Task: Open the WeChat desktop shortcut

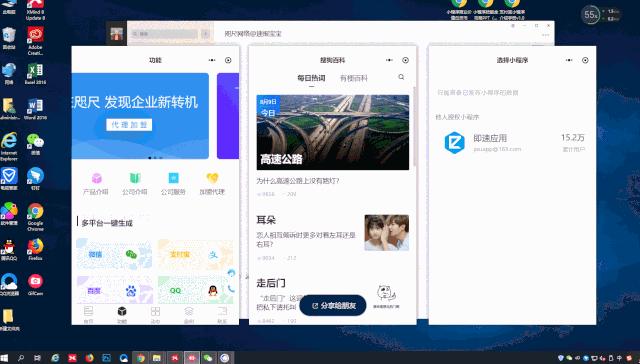Action: point(35,144)
